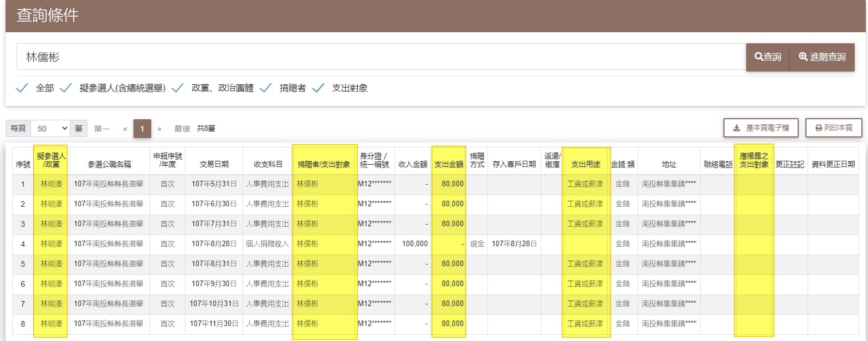Click the 申報序號/年度 column header
Screen dimensions: 868x341
tap(167, 161)
